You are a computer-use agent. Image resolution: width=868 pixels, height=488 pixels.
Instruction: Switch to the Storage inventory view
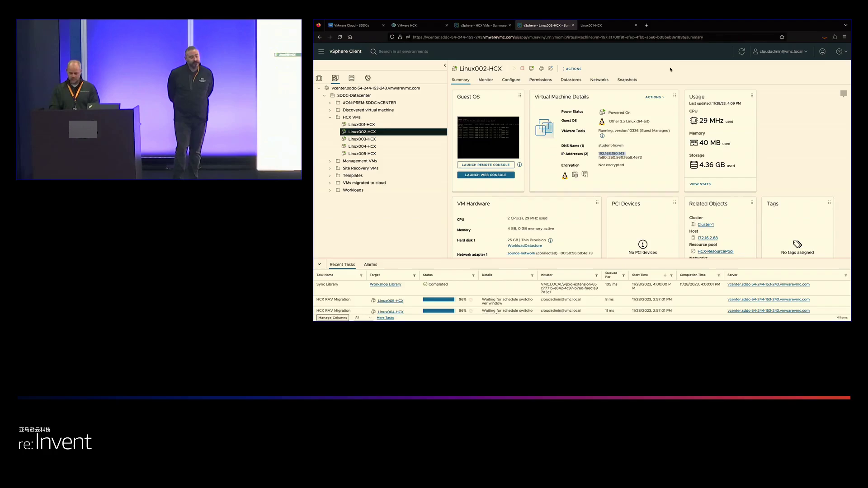coord(351,78)
